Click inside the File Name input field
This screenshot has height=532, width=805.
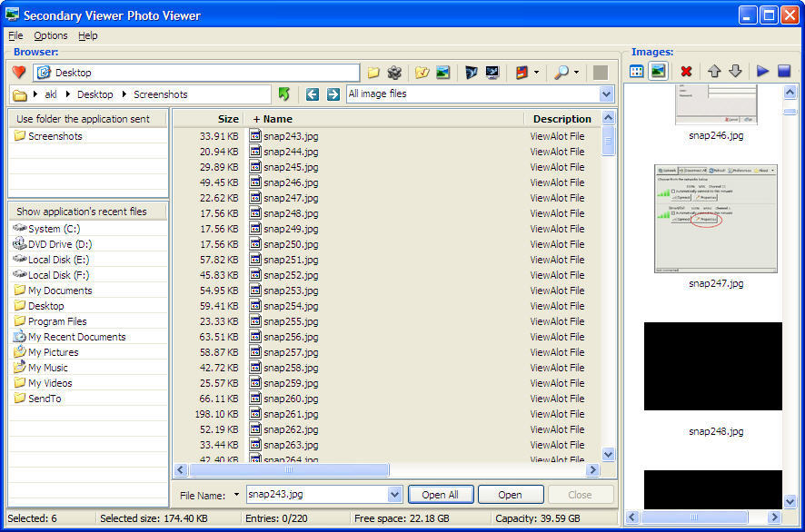317,495
